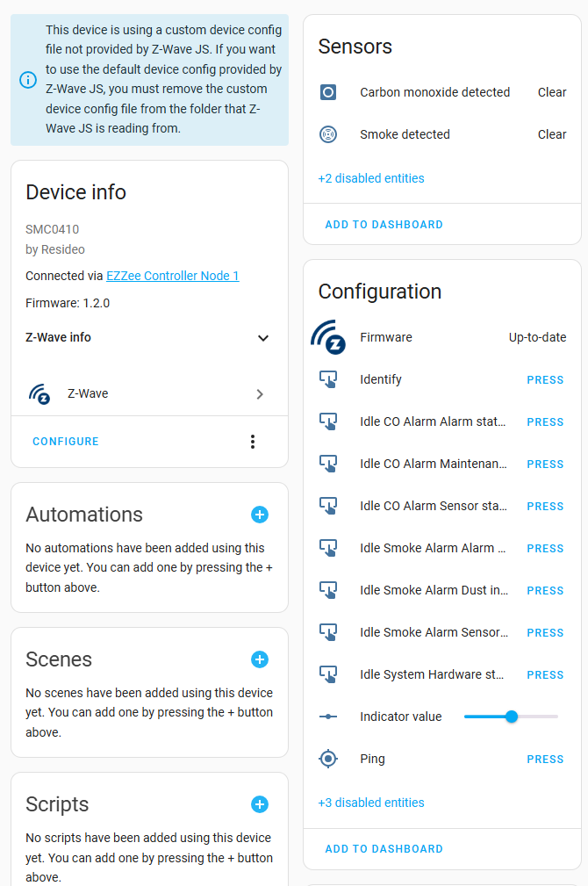588x886 pixels.
Task: Click the carbon monoxide sensor icon
Action: 328,92
